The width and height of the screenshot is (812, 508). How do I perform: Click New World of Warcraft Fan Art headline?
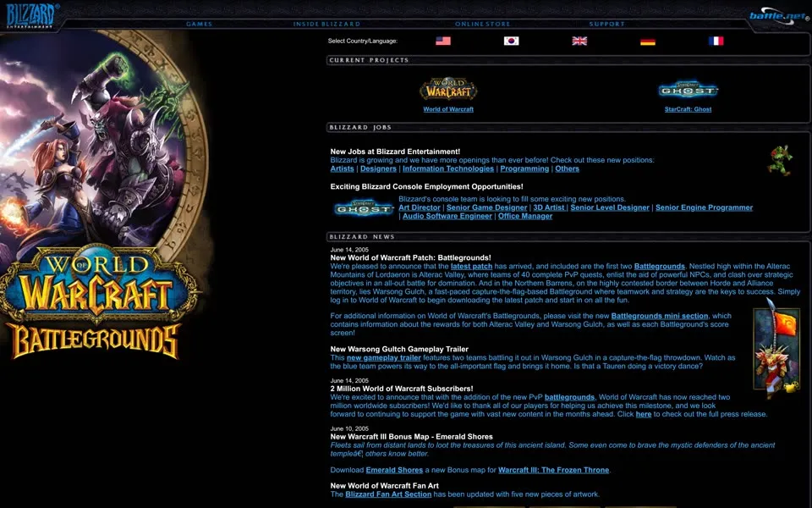point(384,486)
